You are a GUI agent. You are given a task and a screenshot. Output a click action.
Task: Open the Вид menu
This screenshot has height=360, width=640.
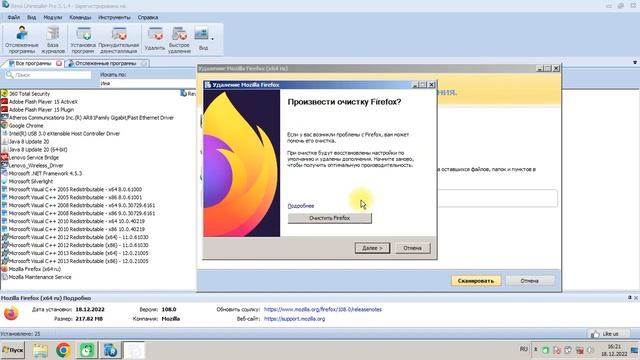[x=31, y=18]
